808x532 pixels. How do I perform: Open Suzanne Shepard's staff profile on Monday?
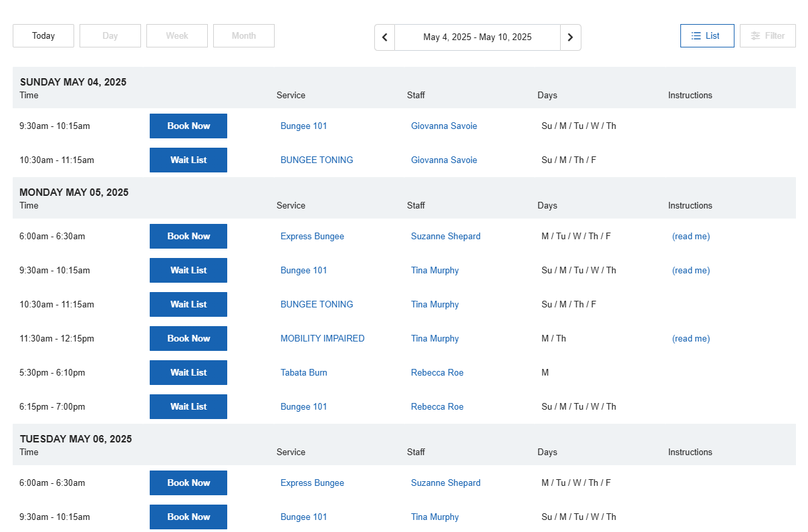pyautogui.click(x=445, y=237)
